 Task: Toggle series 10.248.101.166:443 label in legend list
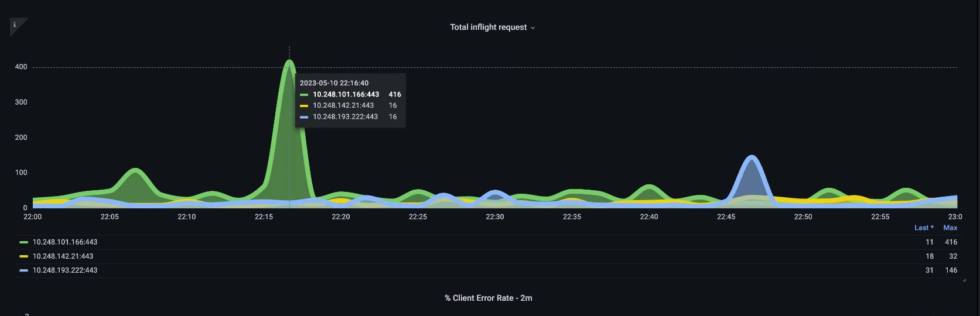pos(65,242)
